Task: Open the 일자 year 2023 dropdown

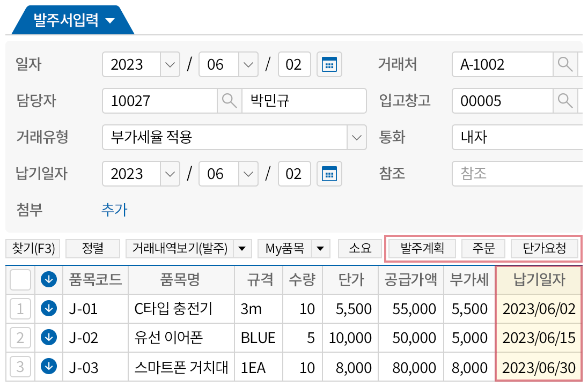Action: tap(170, 65)
